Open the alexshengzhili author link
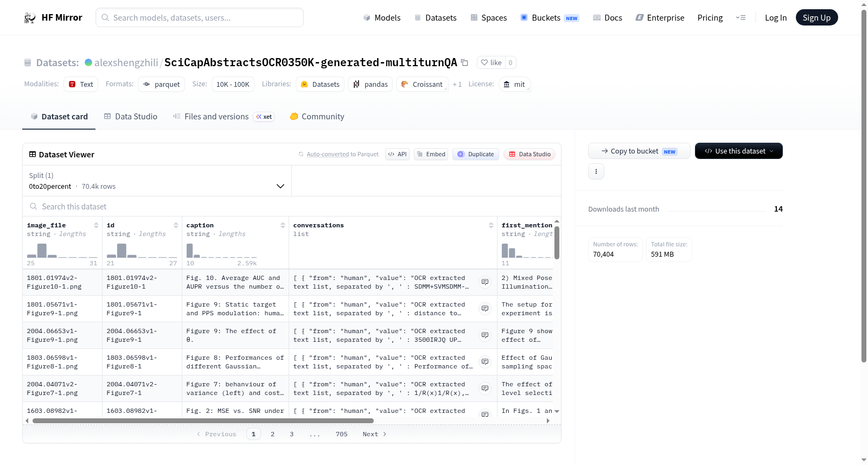The image size is (868, 465). click(126, 62)
